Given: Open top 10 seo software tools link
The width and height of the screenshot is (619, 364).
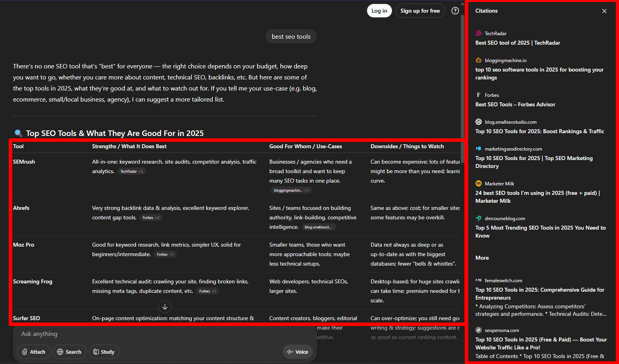Looking at the screenshot, I should 539,74.
